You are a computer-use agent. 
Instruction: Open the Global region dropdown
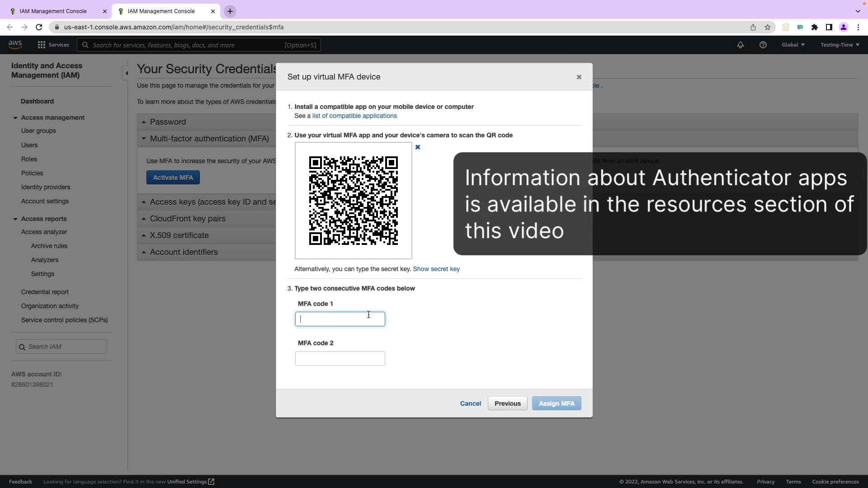[x=793, y=45]
